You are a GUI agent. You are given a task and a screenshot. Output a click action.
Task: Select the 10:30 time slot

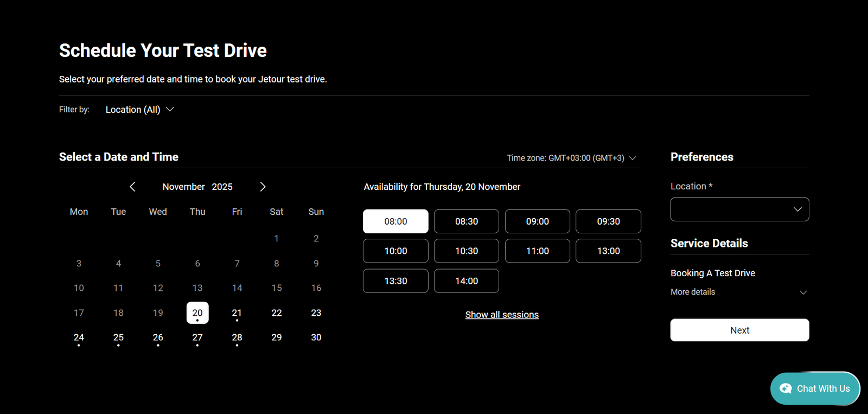tap(467, 251)
